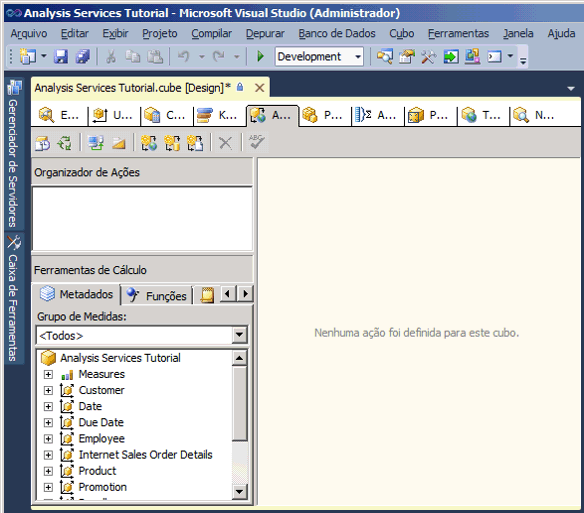Open the dropdown arrow beside New Project
The width and height of the screenshot is (584, 513).
click(44, 57)
